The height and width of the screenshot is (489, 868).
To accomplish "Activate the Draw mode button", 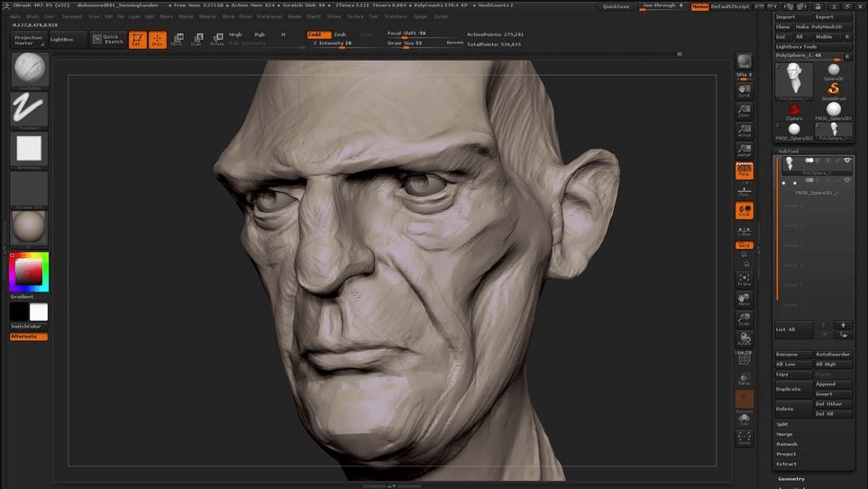I will tap(157, 40).
